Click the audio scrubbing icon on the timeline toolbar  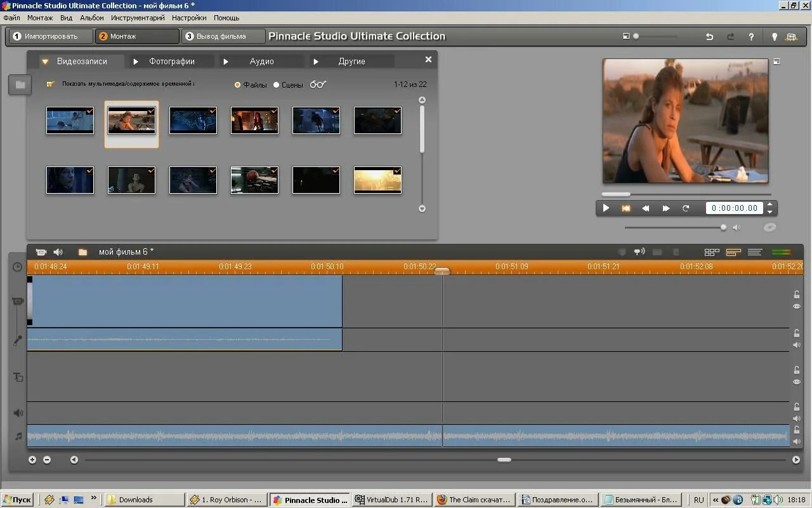point(639,252)
